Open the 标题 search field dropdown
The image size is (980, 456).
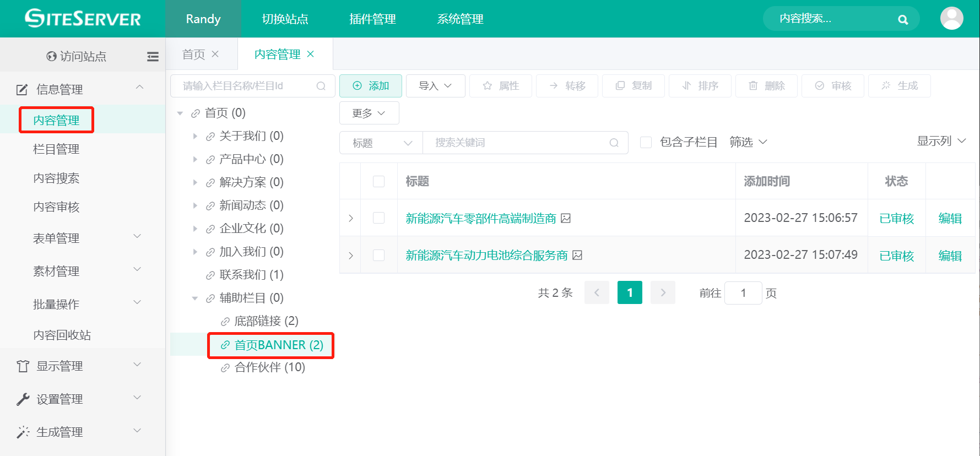pos(381,143)
